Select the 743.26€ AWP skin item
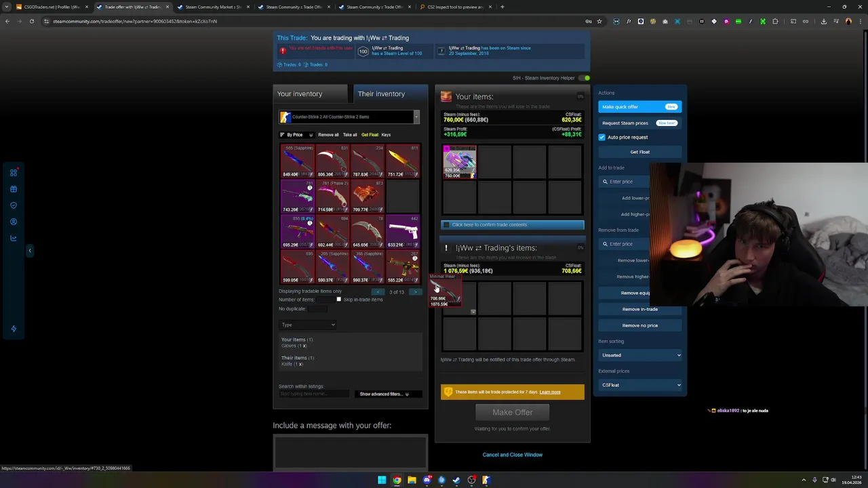 click(297, 197)
